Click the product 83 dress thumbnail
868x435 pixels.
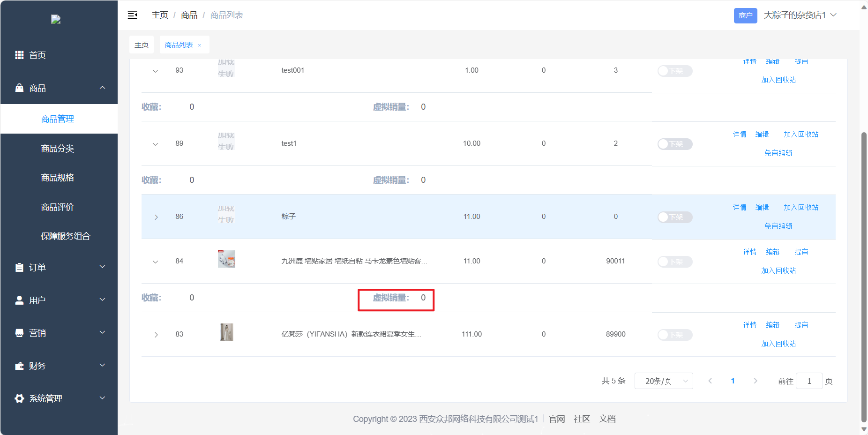pyautogui.click(x=226, y=332)
